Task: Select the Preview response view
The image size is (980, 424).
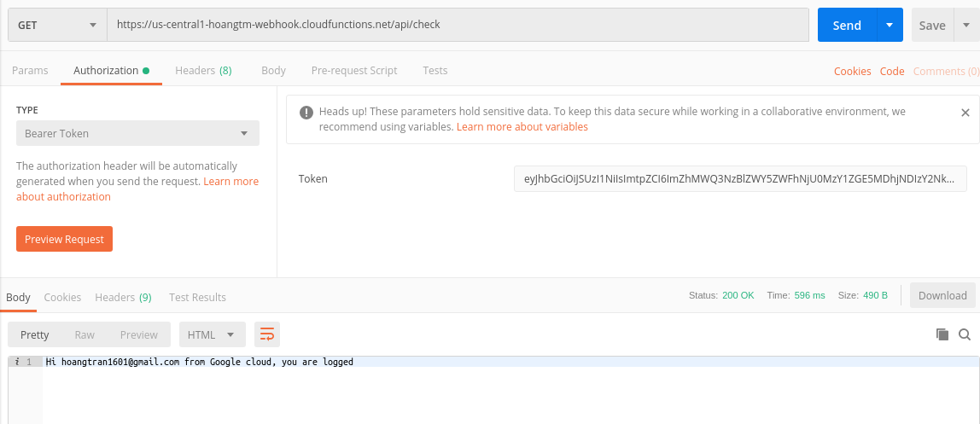Action: point(139,334)
